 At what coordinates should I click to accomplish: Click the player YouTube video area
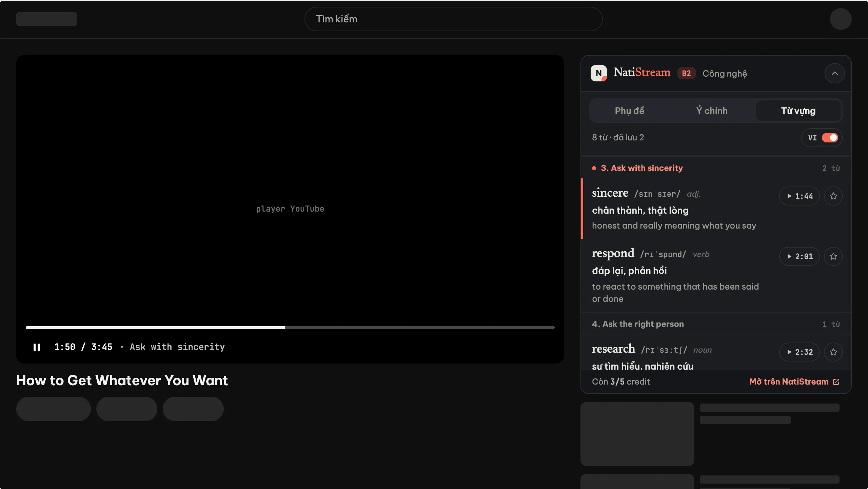pos(290,209)
